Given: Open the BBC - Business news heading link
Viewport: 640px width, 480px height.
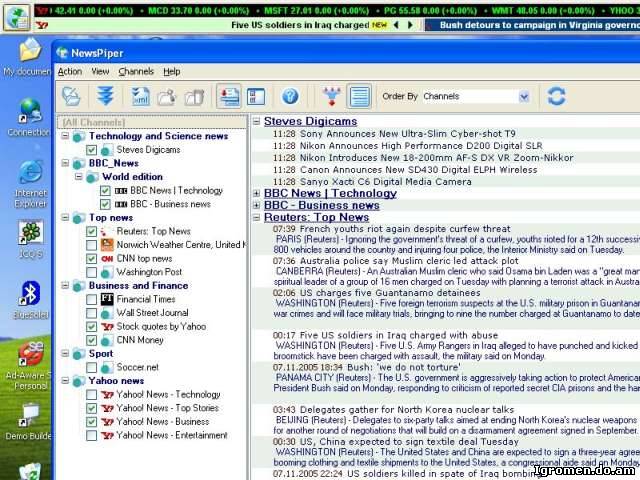Looking at the screenshot, I should [322, 205].
